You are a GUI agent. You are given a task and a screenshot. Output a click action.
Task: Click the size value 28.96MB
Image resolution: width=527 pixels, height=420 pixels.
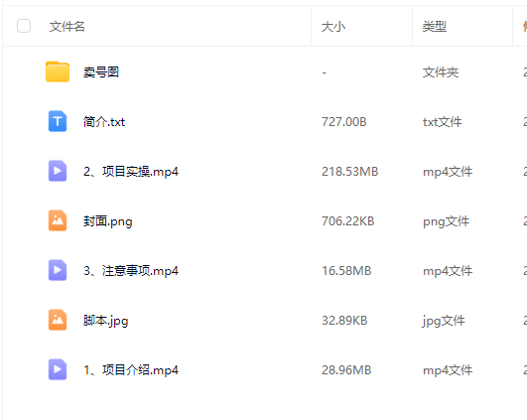pos(346,370)
